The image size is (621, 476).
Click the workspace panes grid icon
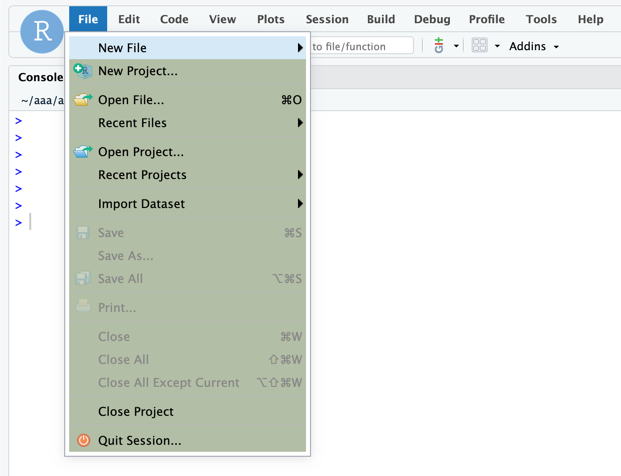tap(479, 46)
